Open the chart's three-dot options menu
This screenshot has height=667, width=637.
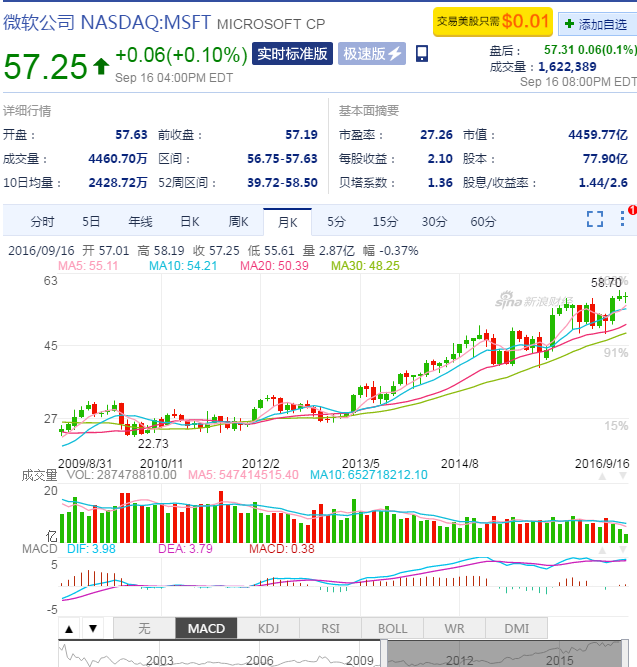point(622,219)
